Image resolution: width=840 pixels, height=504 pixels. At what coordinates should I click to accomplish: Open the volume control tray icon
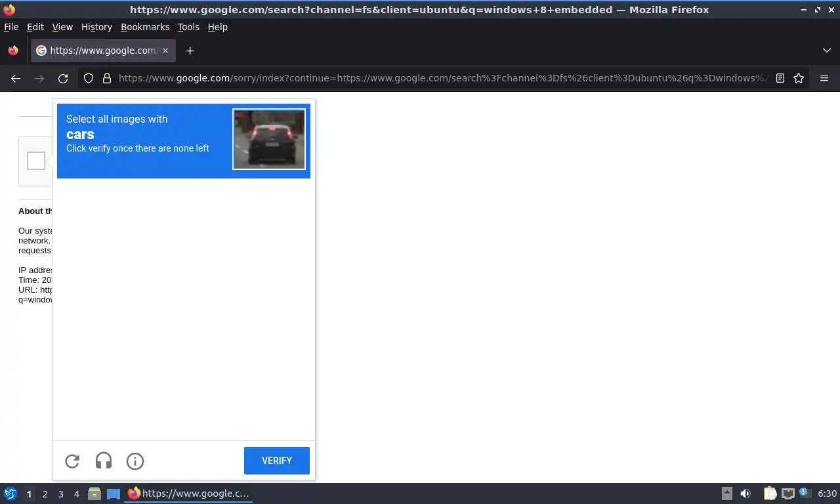[745, 493]
